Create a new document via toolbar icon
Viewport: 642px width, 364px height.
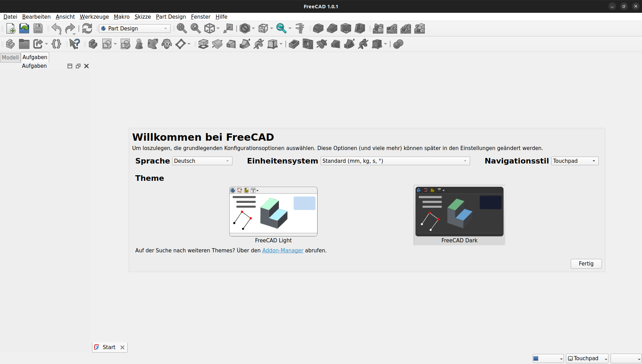pyautogui.click(x=11, y=29)
